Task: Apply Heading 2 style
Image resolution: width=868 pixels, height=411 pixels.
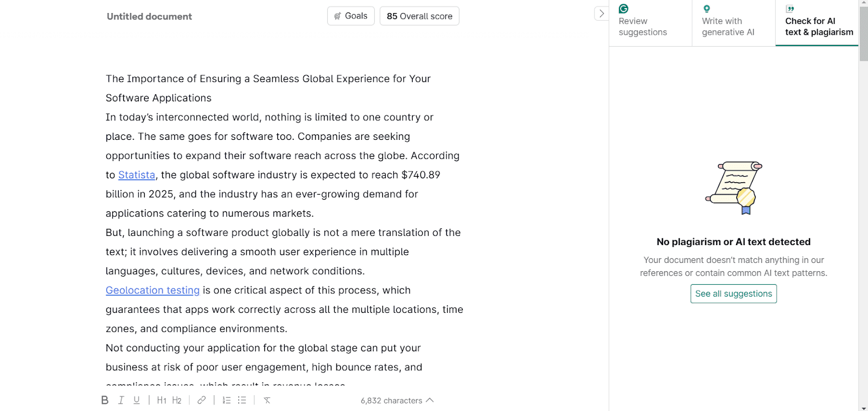Action: coord(177,400)
